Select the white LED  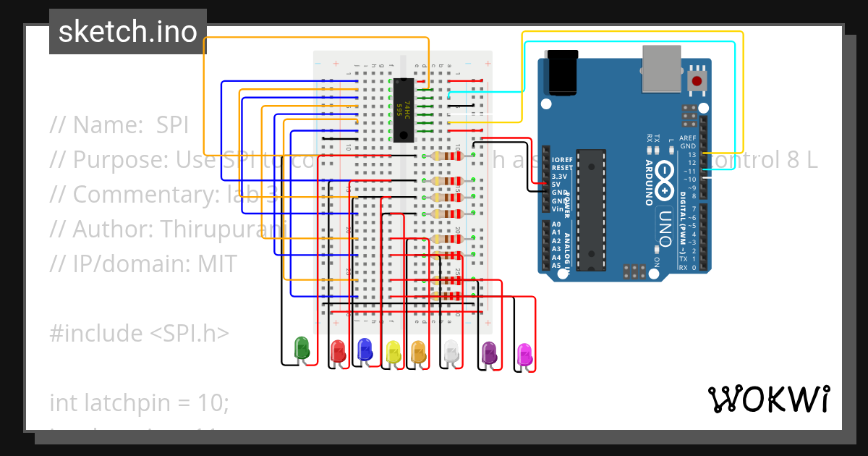[450, 350]
